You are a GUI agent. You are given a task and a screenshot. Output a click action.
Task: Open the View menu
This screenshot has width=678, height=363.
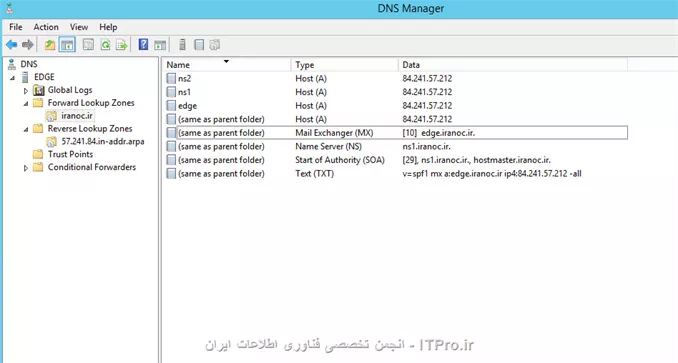click(79, 27)
